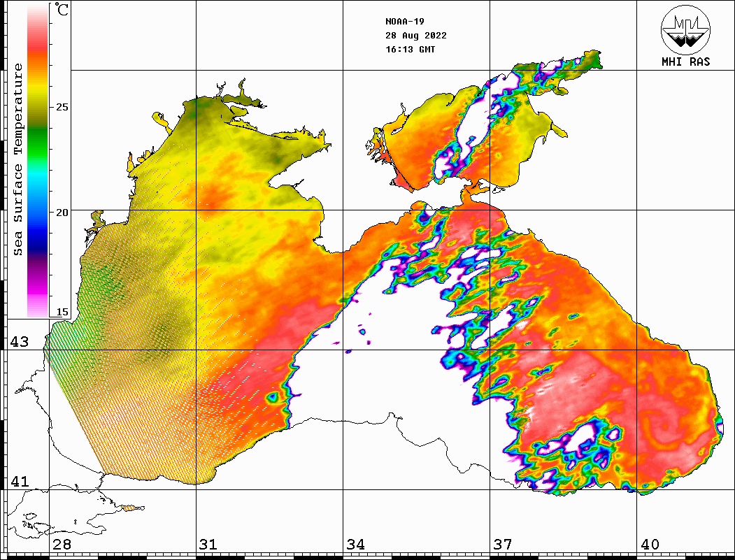The width and height of the screenshot is (735, 560).
Task: Click the °C unit label
Action: pos(62,9)
